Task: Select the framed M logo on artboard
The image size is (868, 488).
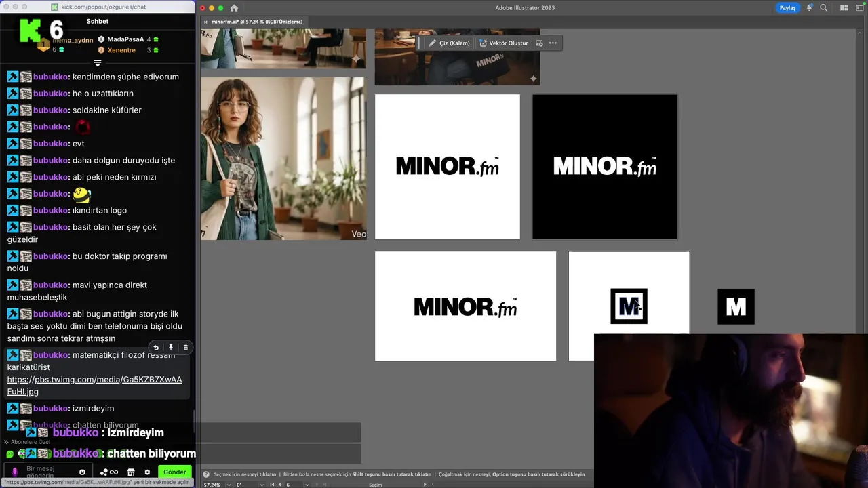Action: (629, 306)
